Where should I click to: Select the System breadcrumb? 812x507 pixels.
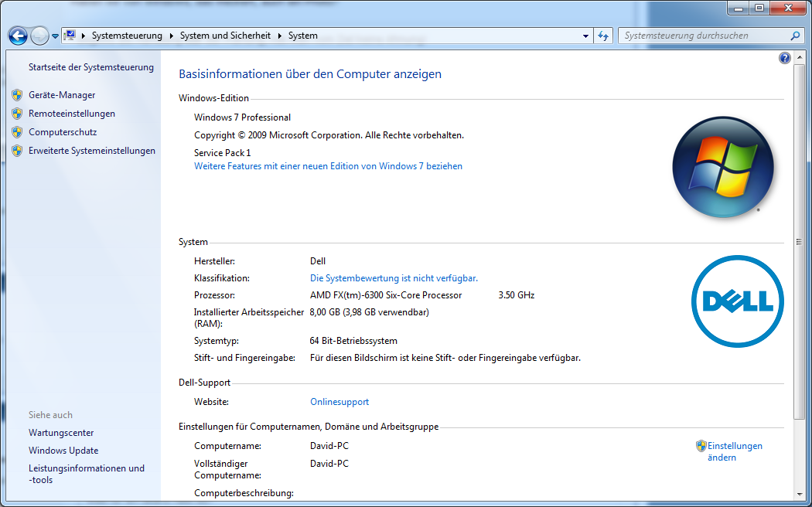click(x=303, y=36)
